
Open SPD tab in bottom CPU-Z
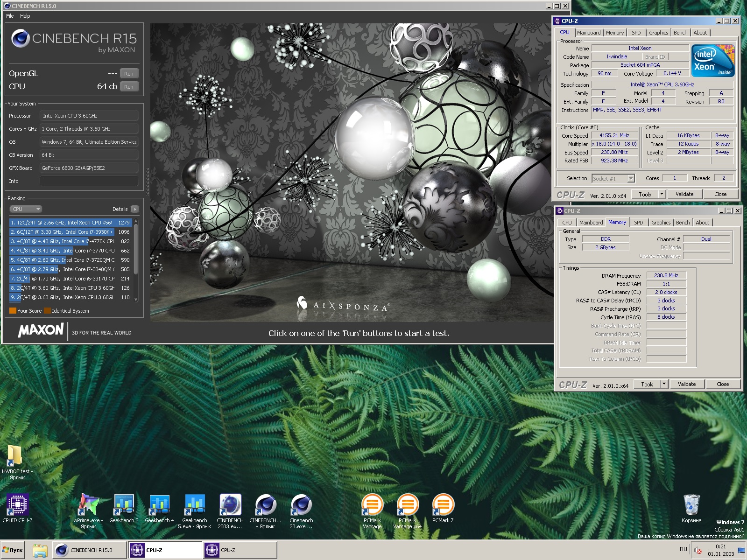(x=638, y=223)
